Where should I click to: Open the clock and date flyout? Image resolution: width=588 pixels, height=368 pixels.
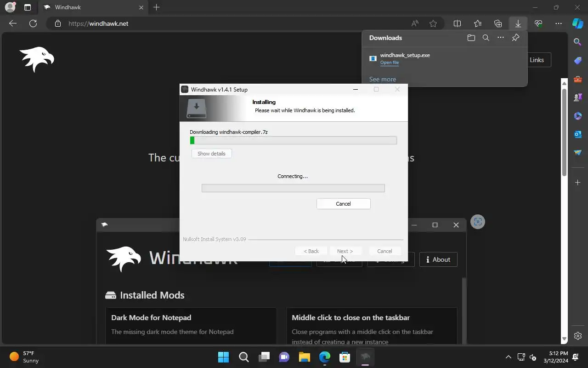pos(556,357)
